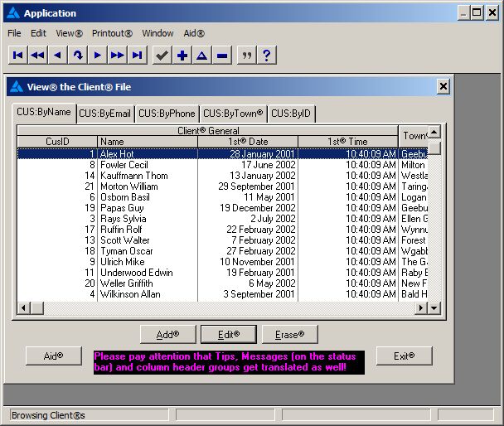Open the View® menu

[x=69, y=33]
